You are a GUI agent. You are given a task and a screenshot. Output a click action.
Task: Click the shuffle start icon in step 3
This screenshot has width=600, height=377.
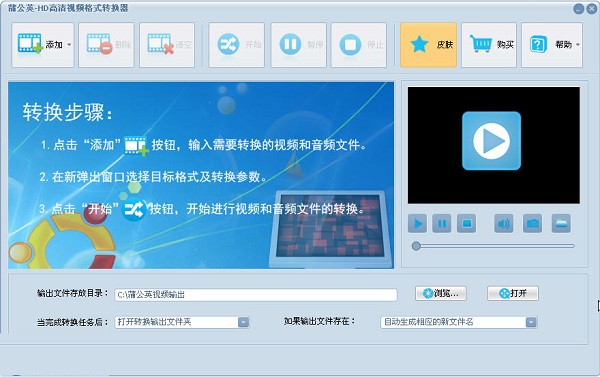[134, 209]
